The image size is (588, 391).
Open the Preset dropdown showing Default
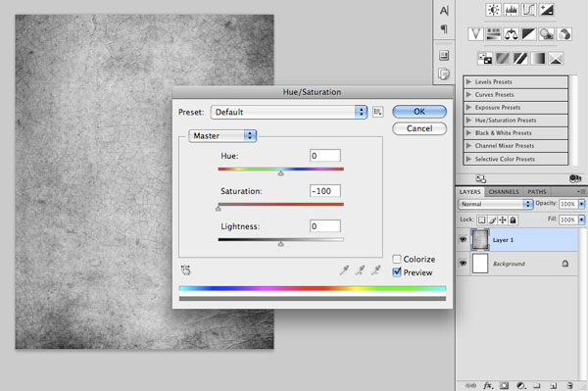pyautogui.click(x=289, y=112)
